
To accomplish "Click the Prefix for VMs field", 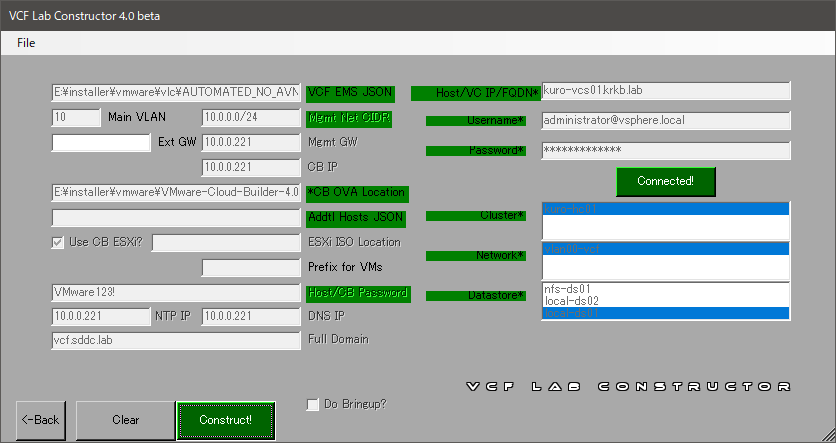I will pos(251,267).
